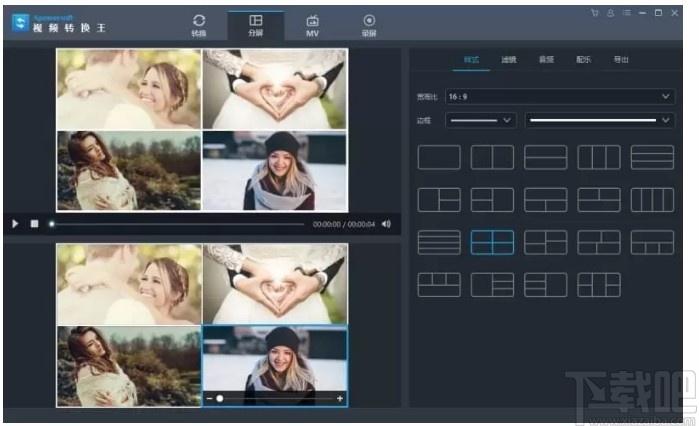Open the title bar list menu icon
This screenshot has width=699, height=426.
pos(627,13)
